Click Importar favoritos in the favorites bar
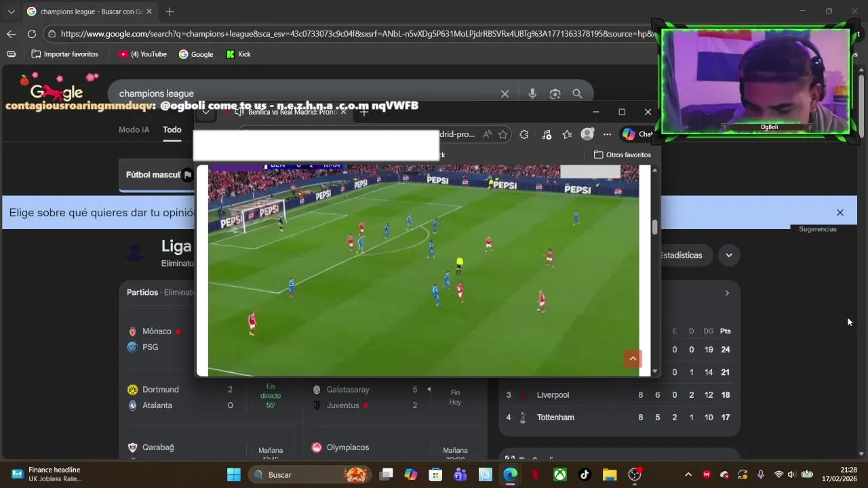Image resolution: width=868 pixels, height=488 pixels. point(64,54)
